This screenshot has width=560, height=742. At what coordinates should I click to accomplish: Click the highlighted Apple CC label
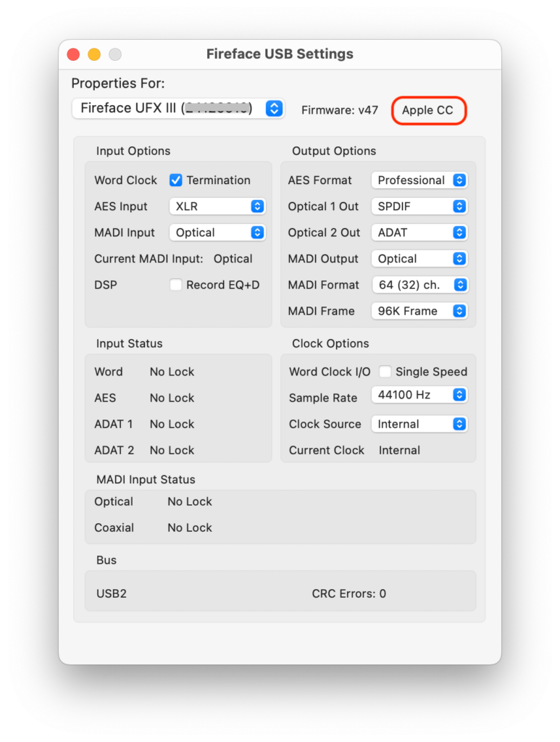click(x=428, y=110)
